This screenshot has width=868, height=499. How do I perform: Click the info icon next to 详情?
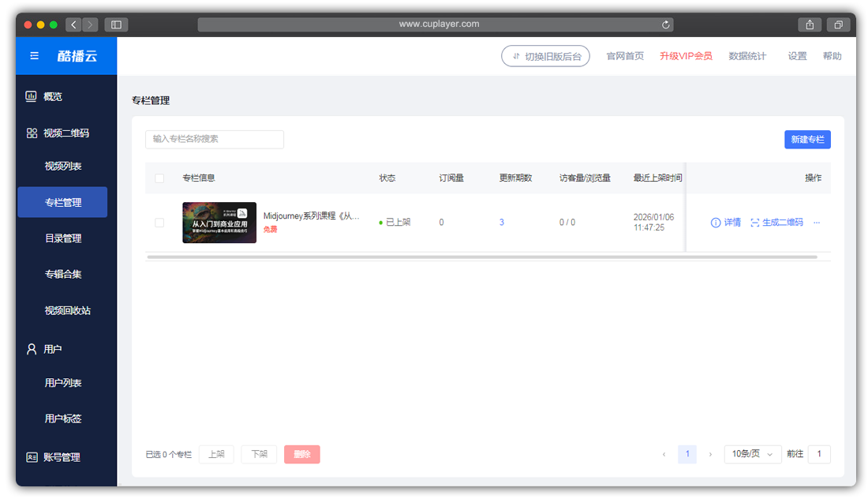[x=714, y=222]
